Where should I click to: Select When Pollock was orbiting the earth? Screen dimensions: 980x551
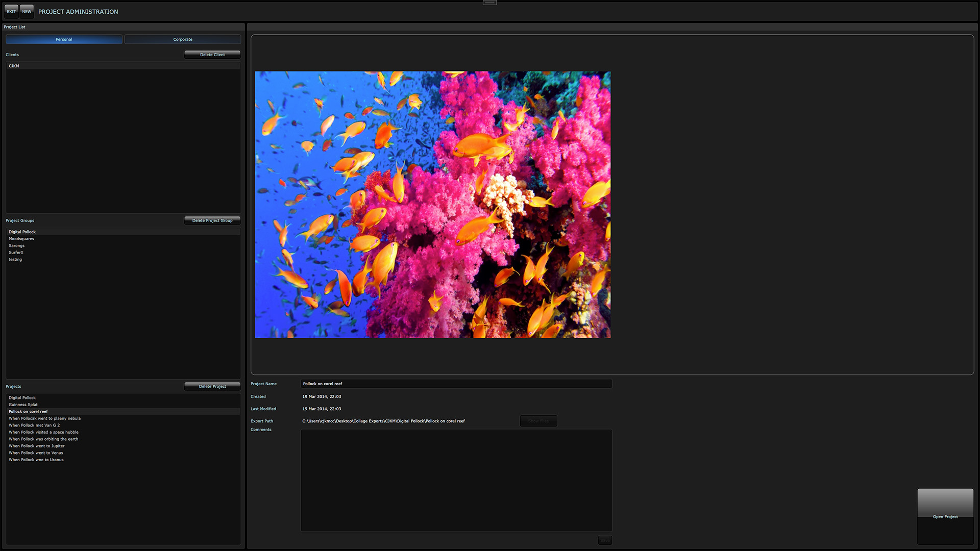(123, 439)
